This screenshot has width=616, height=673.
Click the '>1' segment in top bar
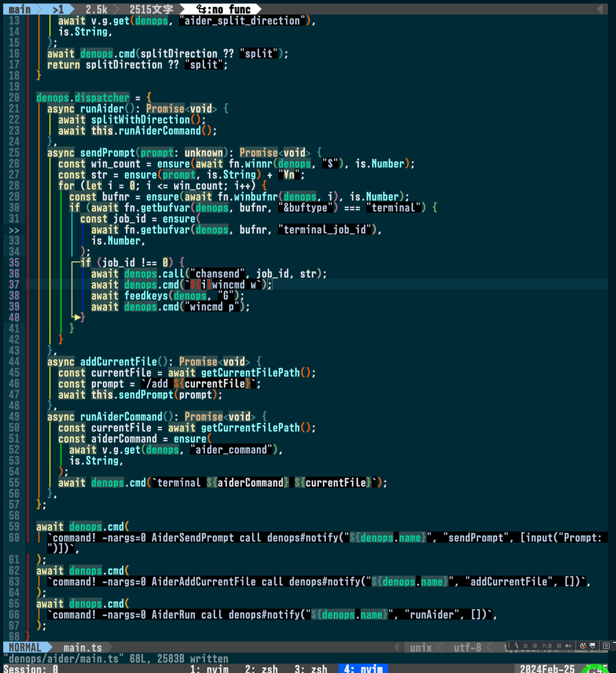pos(58,9)
